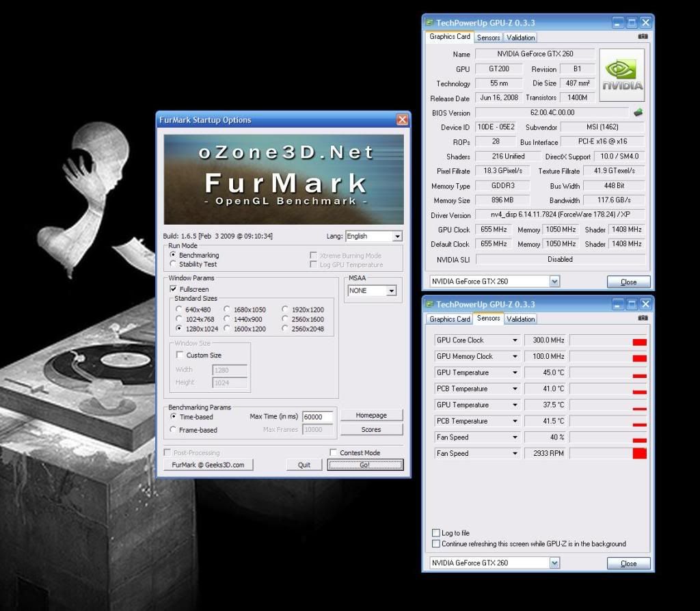Click the Fan Speed RPM sensor graph
Screen dimensions: 700x611
[608, 453]
